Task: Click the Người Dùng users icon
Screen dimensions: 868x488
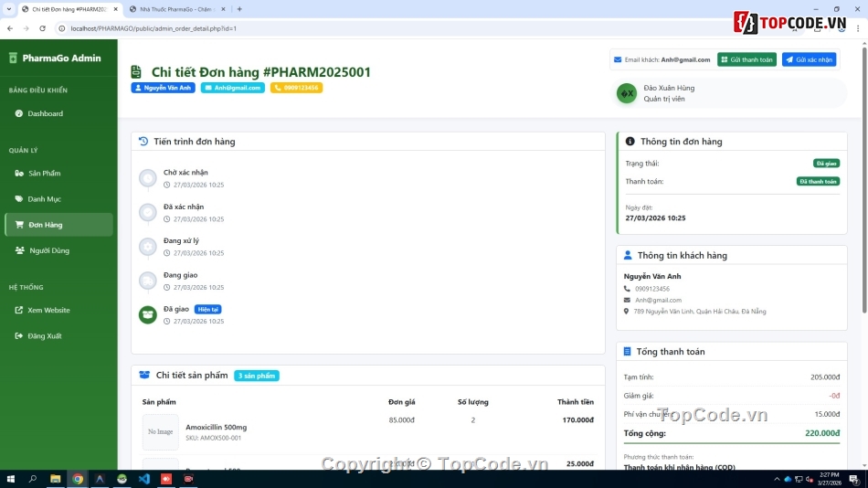Action: (x=20, y=250)
